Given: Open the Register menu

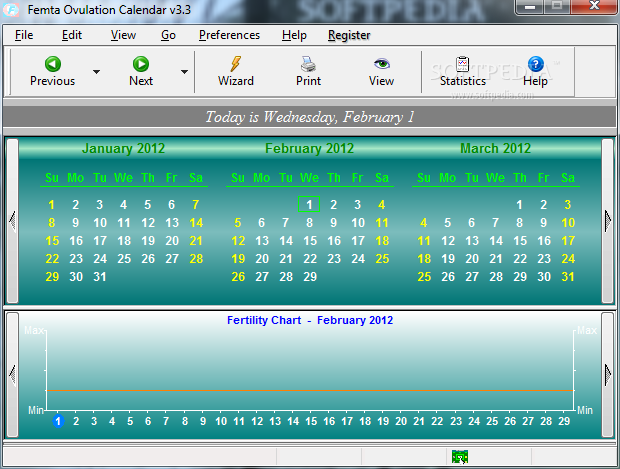Looking at the screenshot, I should (349, 35).
